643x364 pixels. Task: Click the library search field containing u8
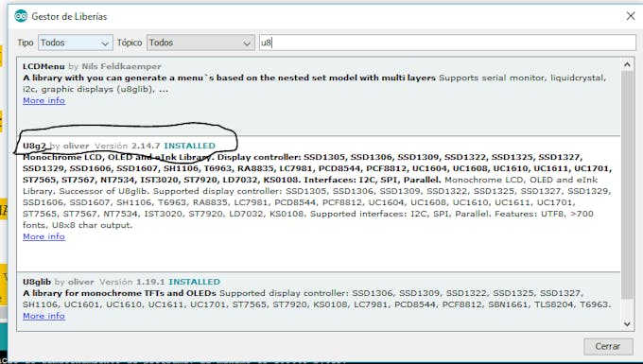[447, 43]
